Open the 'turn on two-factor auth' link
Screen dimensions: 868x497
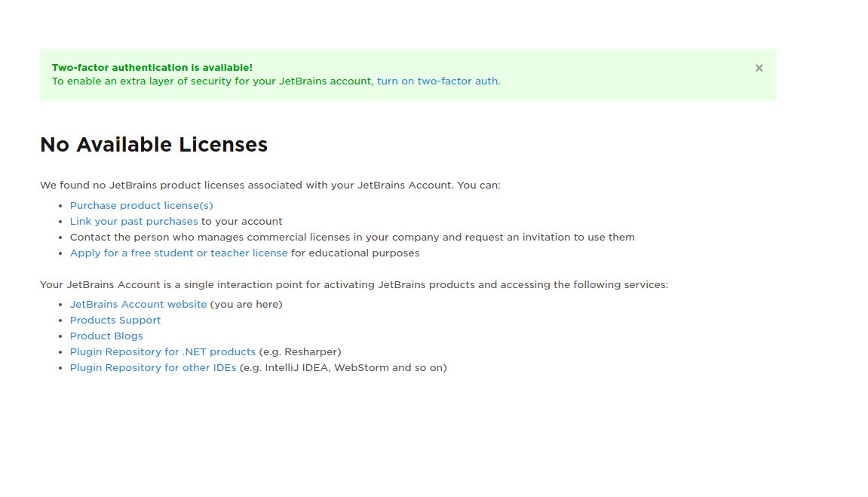[437, 81]
